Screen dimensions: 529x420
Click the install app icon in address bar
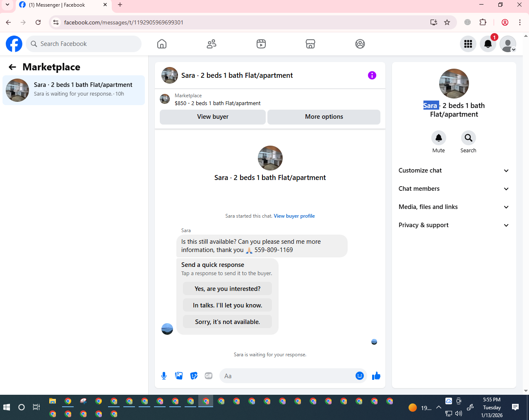coord(434,22)
